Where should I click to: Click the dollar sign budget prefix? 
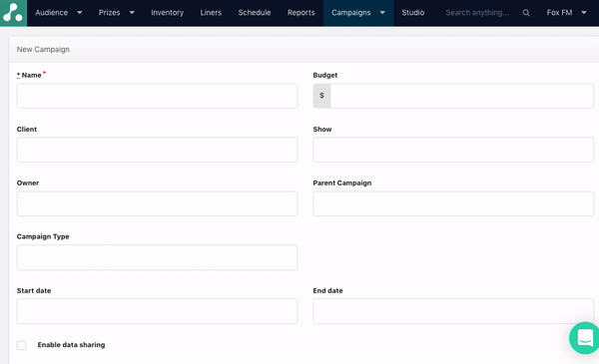pos(321,96)
